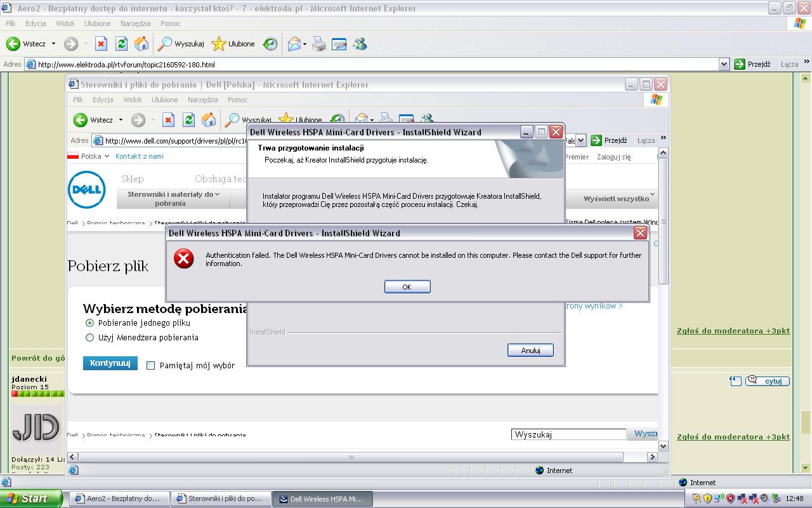
Task: Open Narzędzia menu in Dell IE window
Action: tap(203, 100)
